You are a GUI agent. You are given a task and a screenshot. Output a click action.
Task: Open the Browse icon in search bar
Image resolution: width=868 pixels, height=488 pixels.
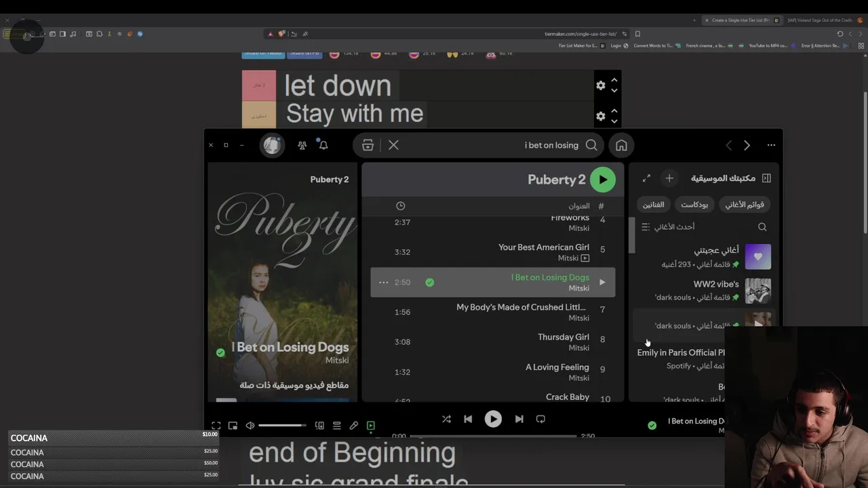tap(368, 145)
